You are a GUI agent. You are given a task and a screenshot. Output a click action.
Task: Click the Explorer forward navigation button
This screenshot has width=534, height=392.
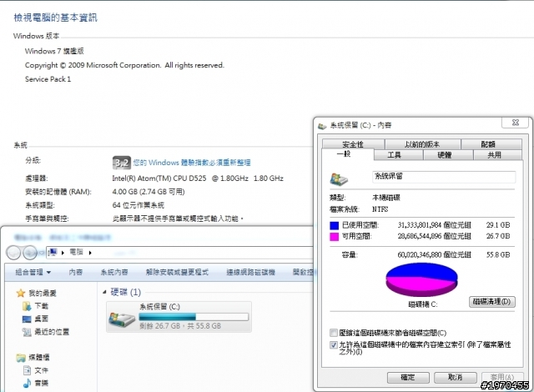point(30,253)
